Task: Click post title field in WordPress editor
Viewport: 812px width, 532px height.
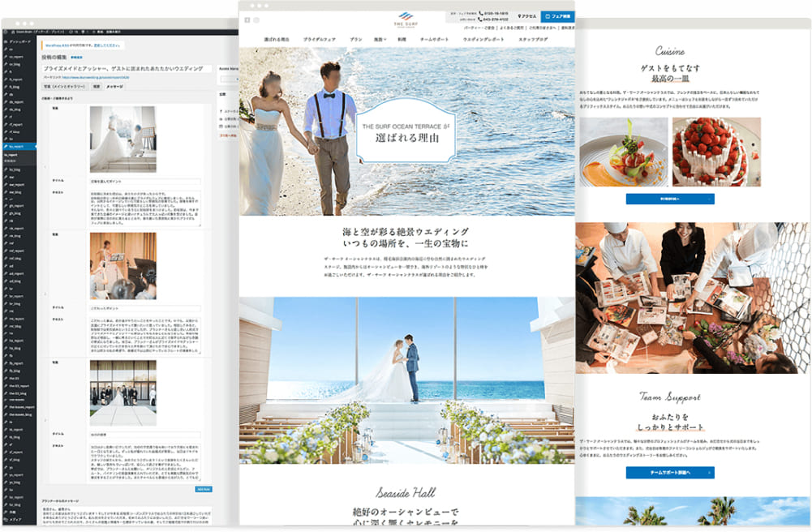Action: pyautogui.click(x=127, y=68)
